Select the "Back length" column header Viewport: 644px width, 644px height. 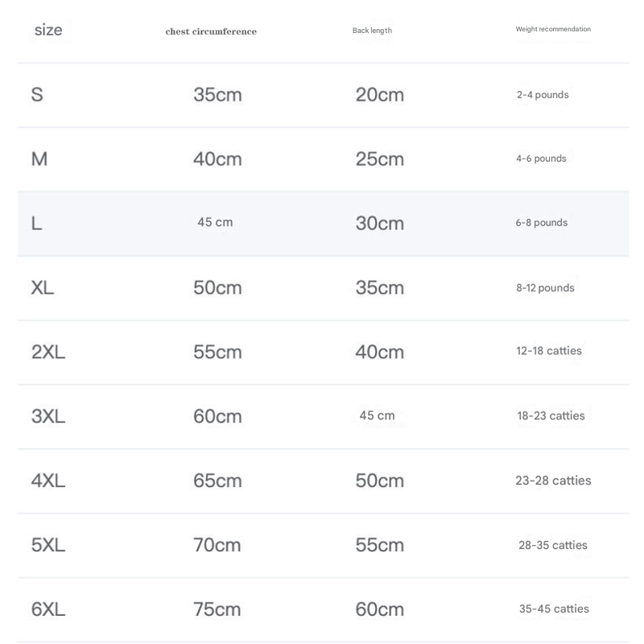[372, 31]
